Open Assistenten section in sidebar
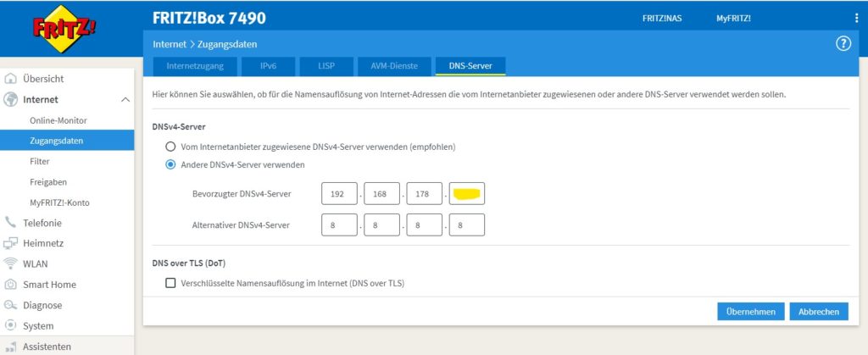This screenshot has height=355, width=868. click(47, 346)
